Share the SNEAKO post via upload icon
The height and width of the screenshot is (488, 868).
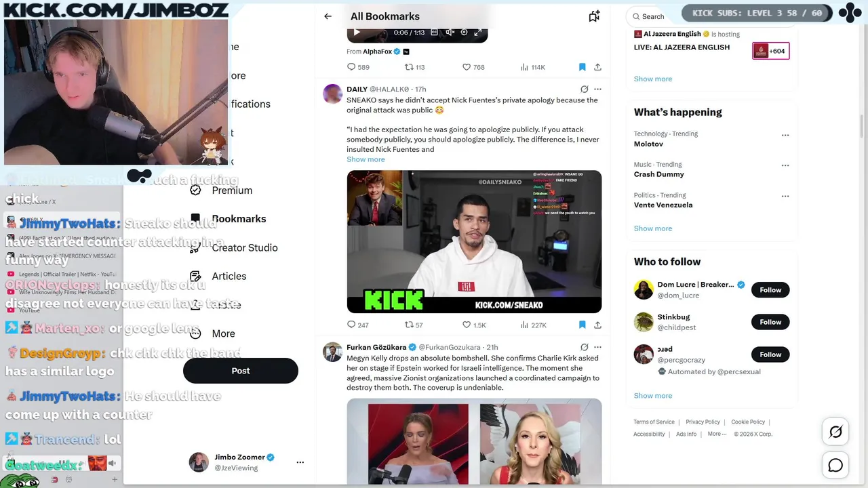click(x=597, y=325)
